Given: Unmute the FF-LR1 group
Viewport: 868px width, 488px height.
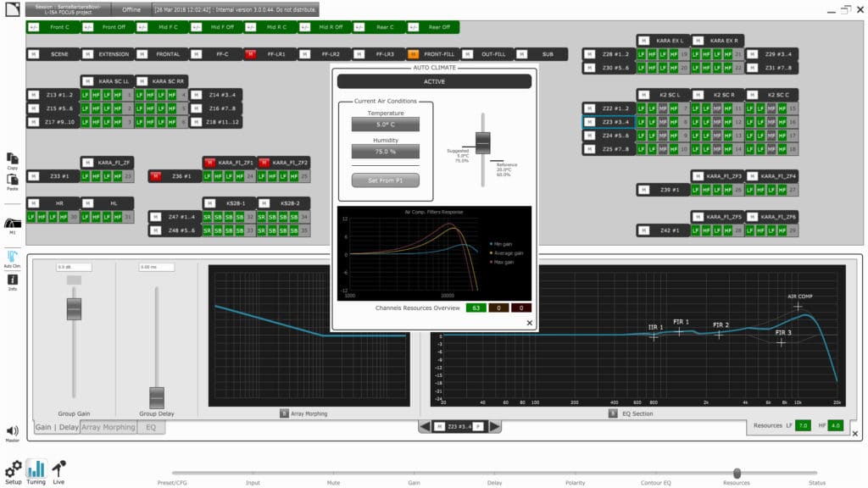Looking at the screenshot, I should coord(251,54).
